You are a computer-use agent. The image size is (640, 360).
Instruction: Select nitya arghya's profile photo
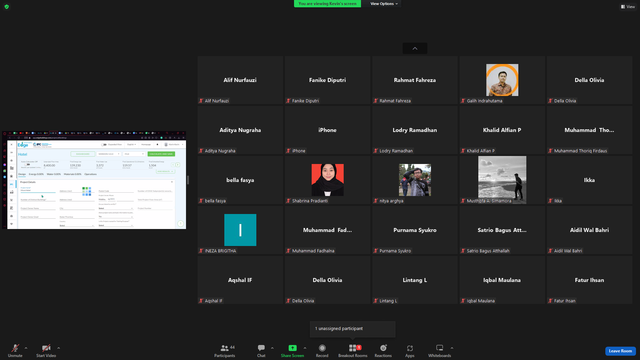415,180
